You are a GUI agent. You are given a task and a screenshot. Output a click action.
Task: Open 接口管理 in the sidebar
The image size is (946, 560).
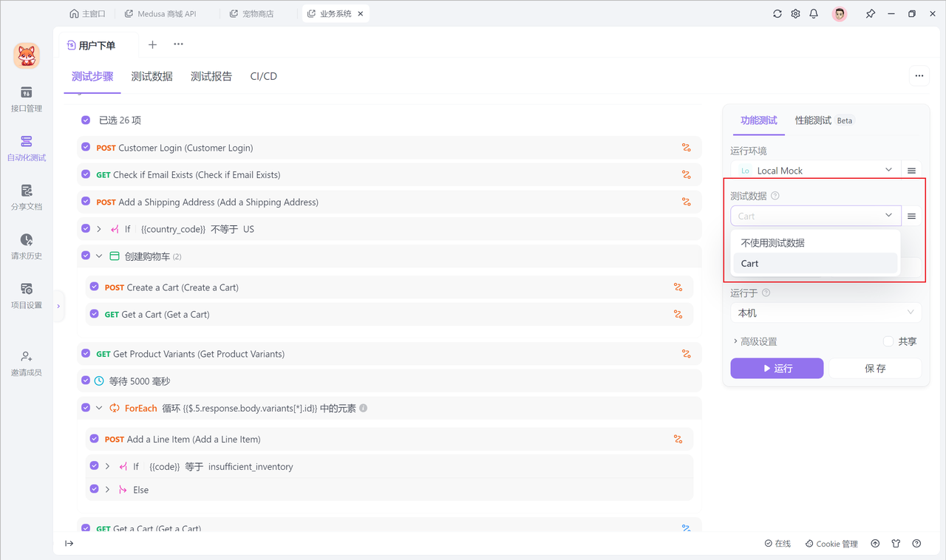point(27,99)
